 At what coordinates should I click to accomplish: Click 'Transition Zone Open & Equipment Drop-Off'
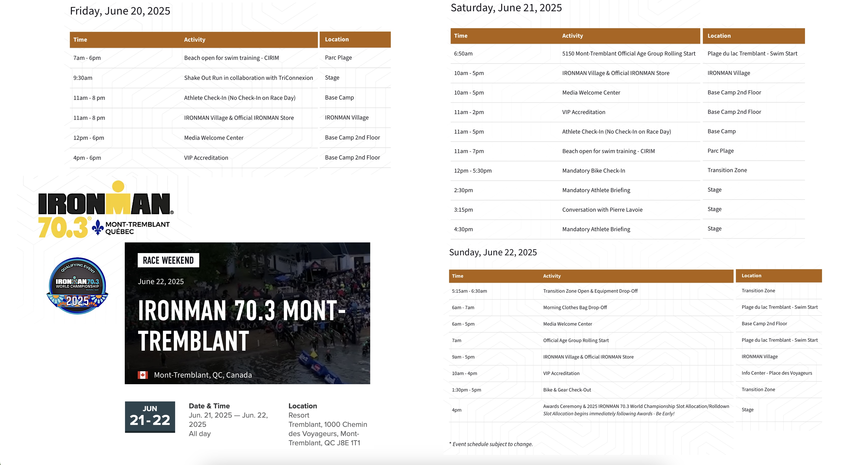(x=590, y=291)
